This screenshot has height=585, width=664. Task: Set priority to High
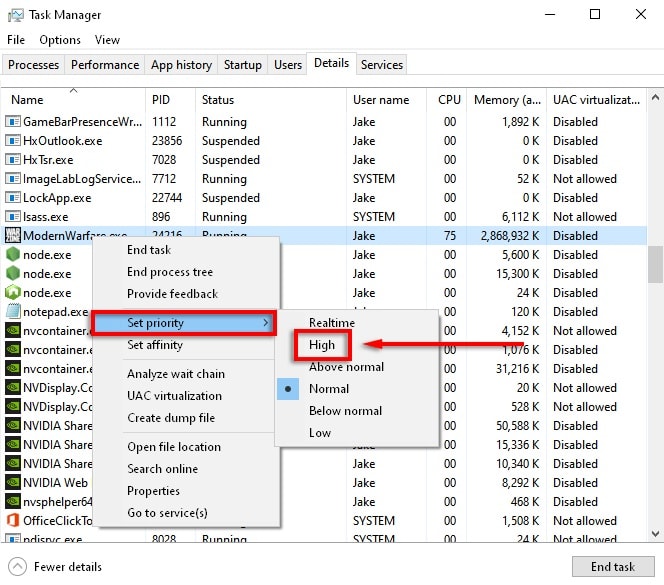pos(322,345)
